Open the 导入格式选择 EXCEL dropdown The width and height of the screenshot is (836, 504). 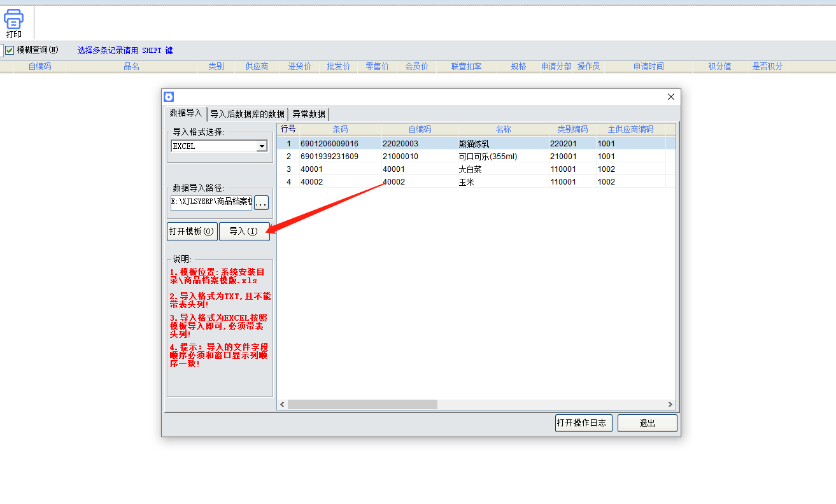coord(262,146)
